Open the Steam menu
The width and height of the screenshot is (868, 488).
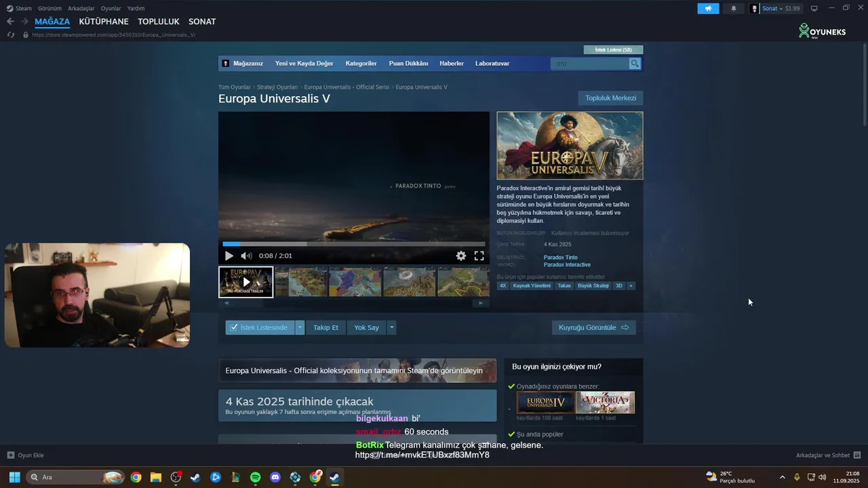point(18,8)
